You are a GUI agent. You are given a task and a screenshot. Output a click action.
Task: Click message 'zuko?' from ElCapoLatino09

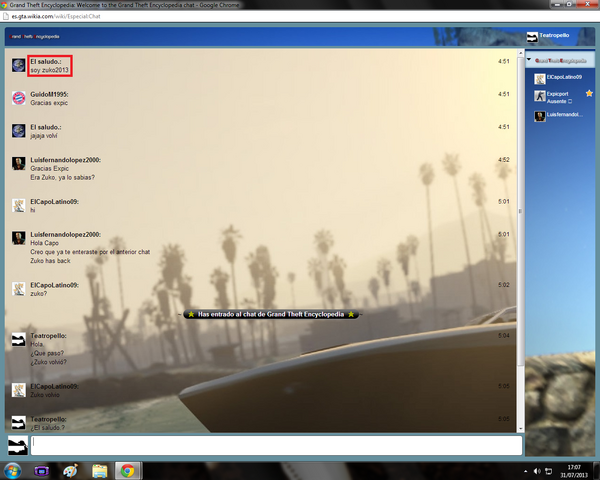pyautogui.click(x=39, y=294)
